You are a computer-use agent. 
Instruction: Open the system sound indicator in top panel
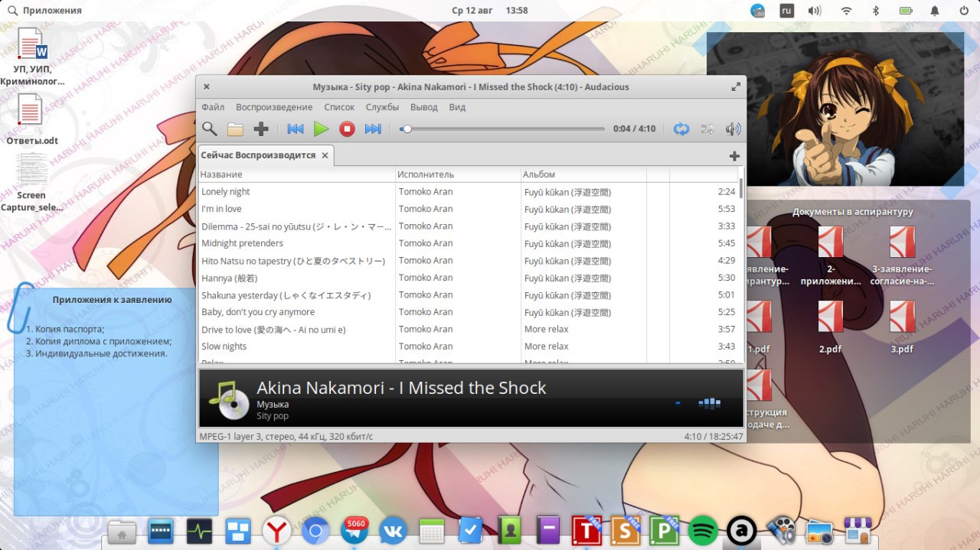click(x=815, y=11)
